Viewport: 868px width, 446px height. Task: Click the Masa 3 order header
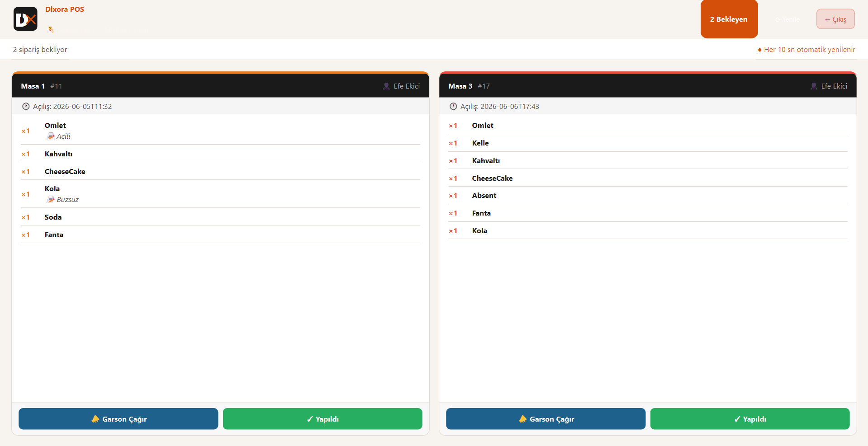pos(648,86)
